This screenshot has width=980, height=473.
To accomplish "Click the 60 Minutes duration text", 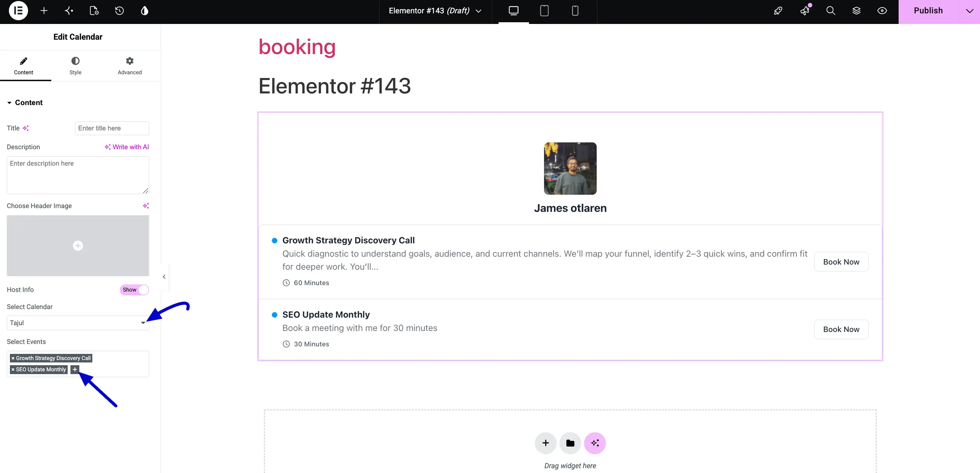I will coord(311,283).
